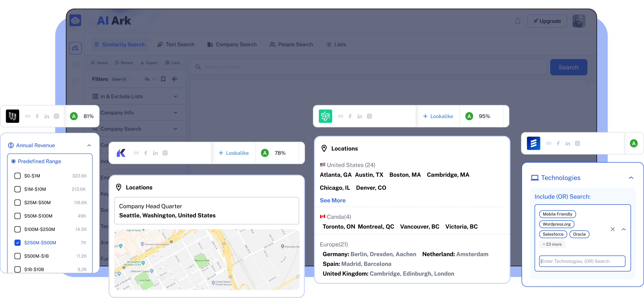Check the $500M-$1B revenue box
The image size is (644, 298).
[x=17, y=256]
